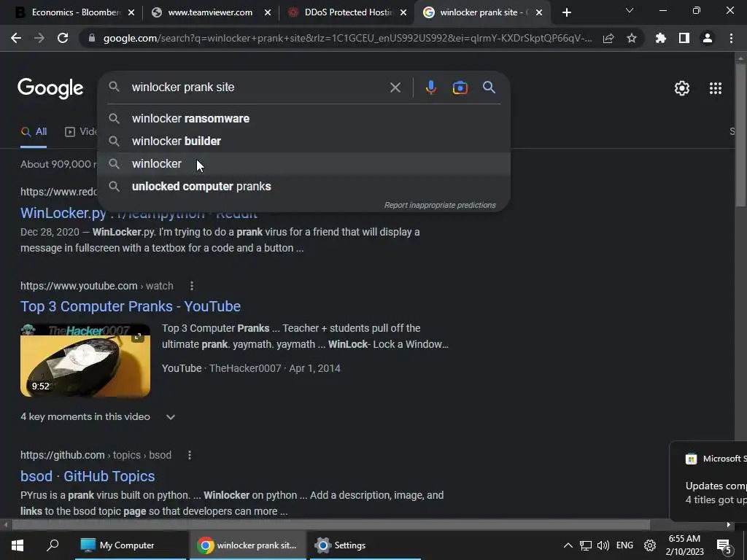Open options menu for GitHub result
Viewport: 747px width, 560px height.
coord(190,455)
